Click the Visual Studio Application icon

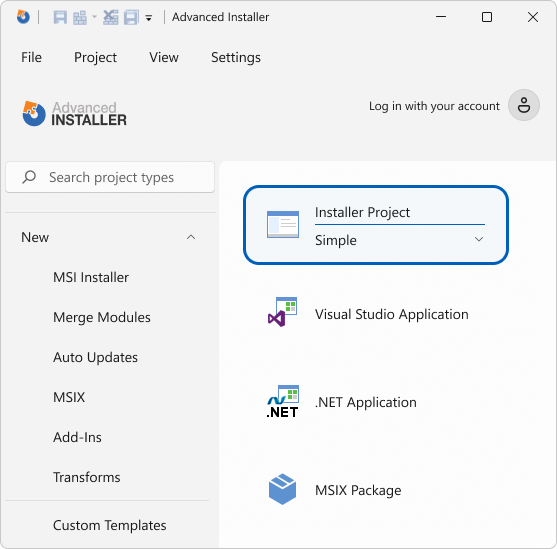[282, 312]
